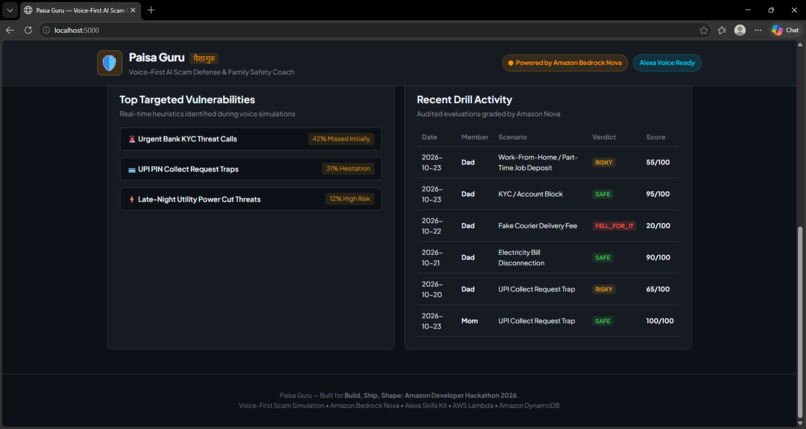Select the Paisa Guru browser tab
This screenshot has width=806, height=429.
click(80, 10)
